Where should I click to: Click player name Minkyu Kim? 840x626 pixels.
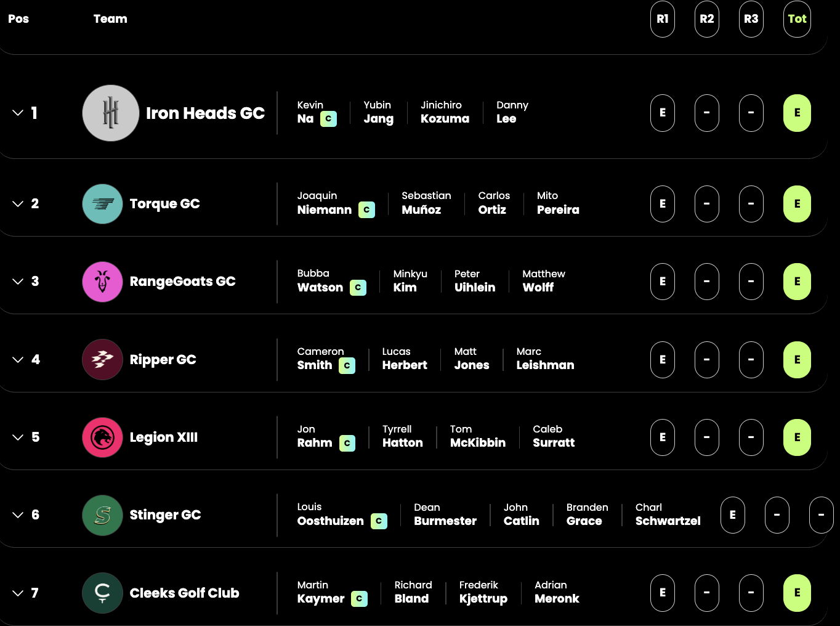(x=410, y=280)
